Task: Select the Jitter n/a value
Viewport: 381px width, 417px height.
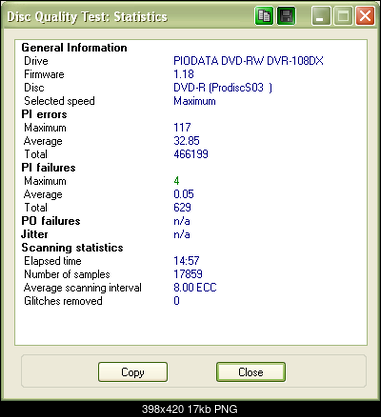Action: tap(182, 234)
